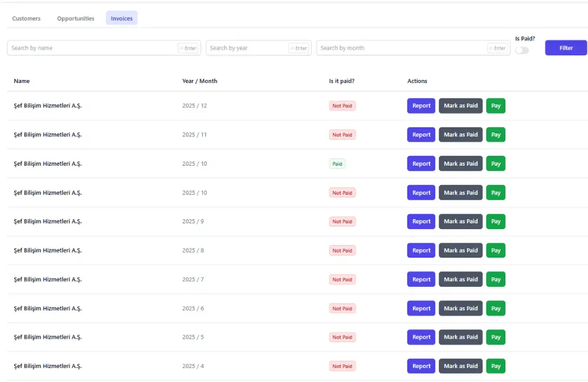Image resolution: width=588 pixels, height=382 pixels.
Task: Select the Name column header
Action: click(x=22, y=81)
